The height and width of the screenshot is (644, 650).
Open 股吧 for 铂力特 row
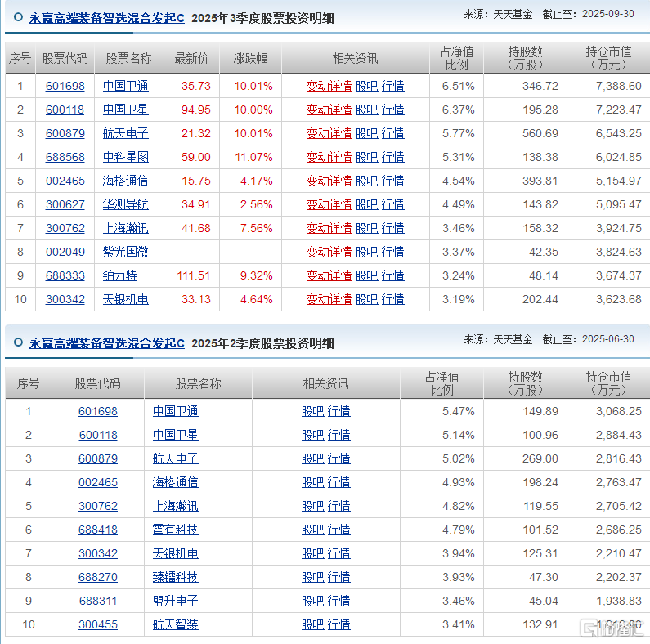click(x=367, y=275)
